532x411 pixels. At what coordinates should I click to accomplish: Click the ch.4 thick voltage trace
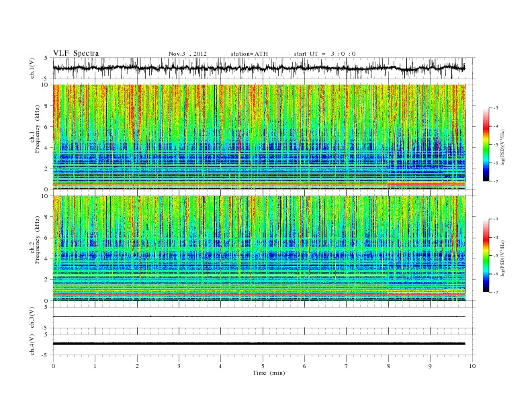click(259, 344)
